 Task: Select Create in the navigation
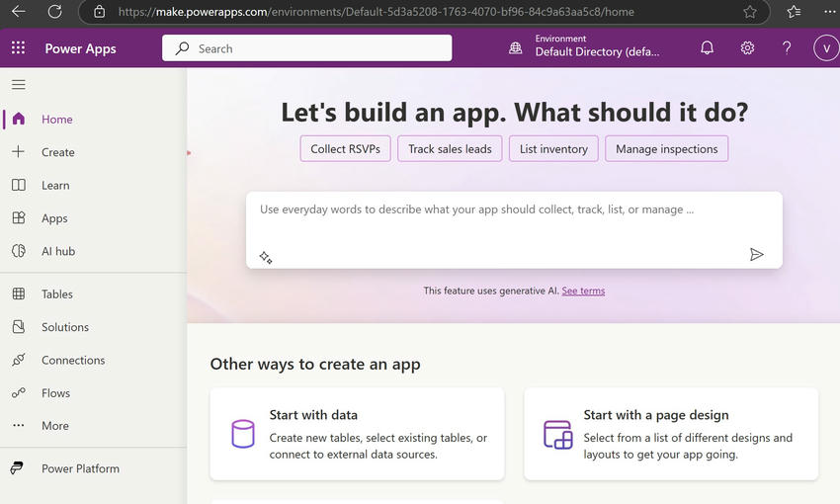pyautogui.click(x=58, y=152)
